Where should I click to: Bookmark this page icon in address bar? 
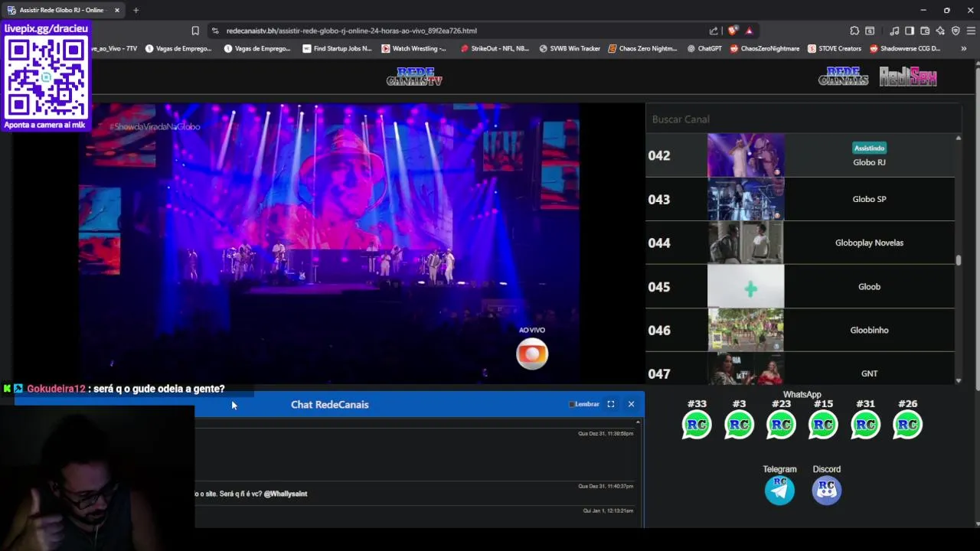[x=195, y=31]
